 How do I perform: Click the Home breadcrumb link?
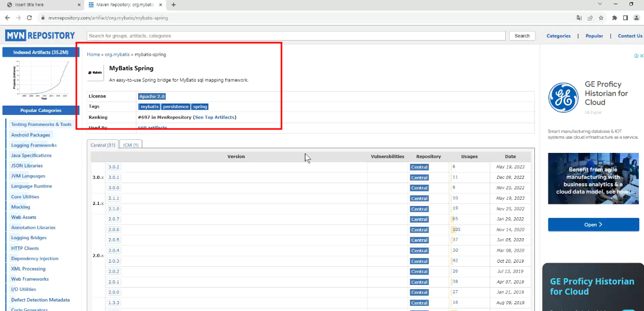coord(93,54)
